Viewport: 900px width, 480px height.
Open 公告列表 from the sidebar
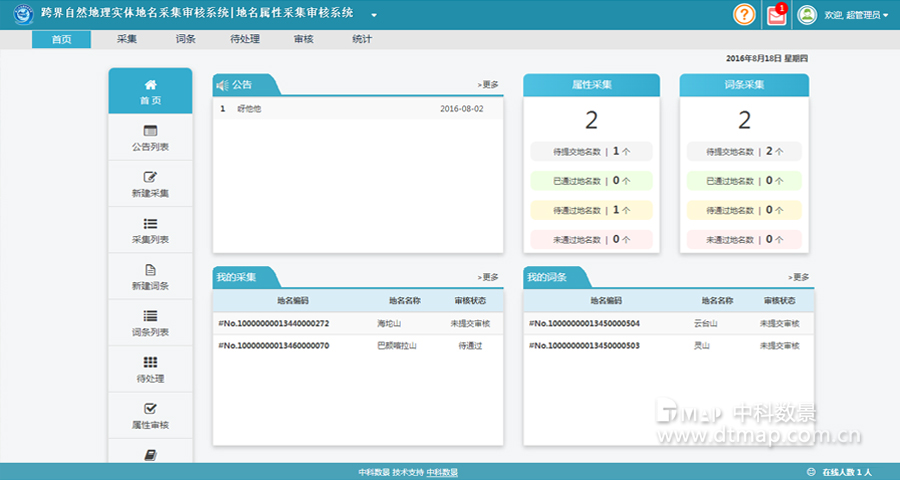[x=150, y=131]
